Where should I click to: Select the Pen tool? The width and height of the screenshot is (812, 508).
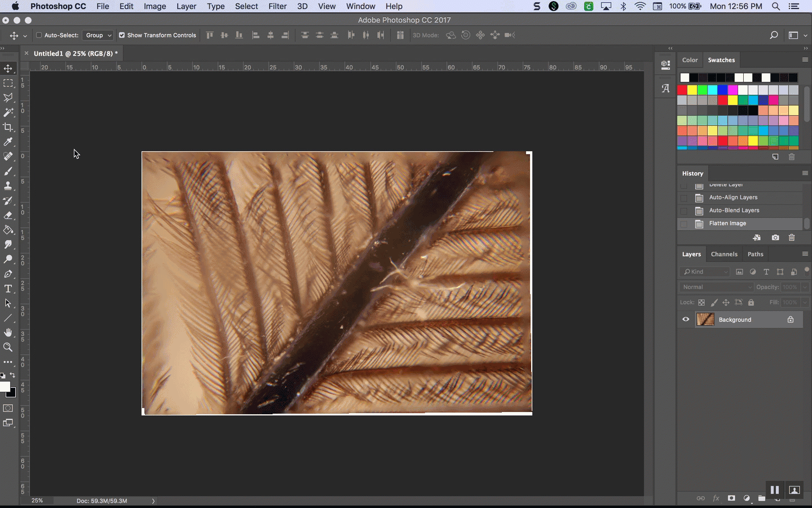8,274
